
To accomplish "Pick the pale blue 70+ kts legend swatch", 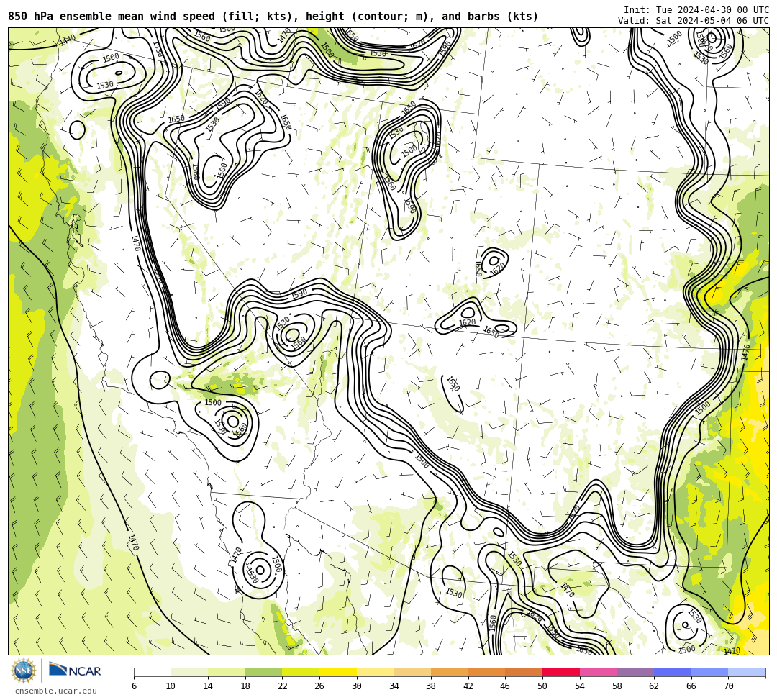I will pyautogui.click(x=747, y=672).
